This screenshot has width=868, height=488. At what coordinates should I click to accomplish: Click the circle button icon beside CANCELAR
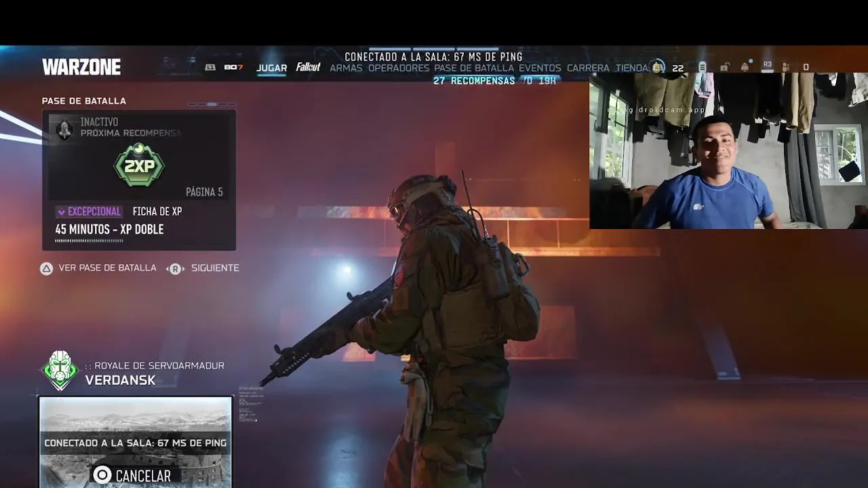[x=102, y=475]
